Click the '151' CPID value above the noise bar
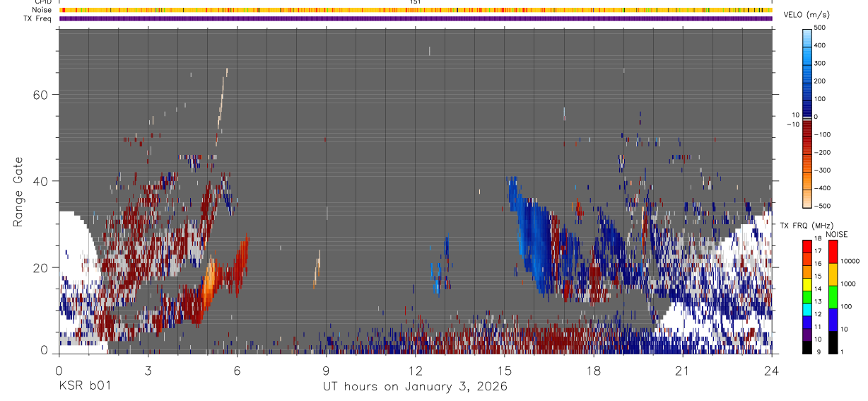This screenshot has height=401, width=868. (415, 2)
